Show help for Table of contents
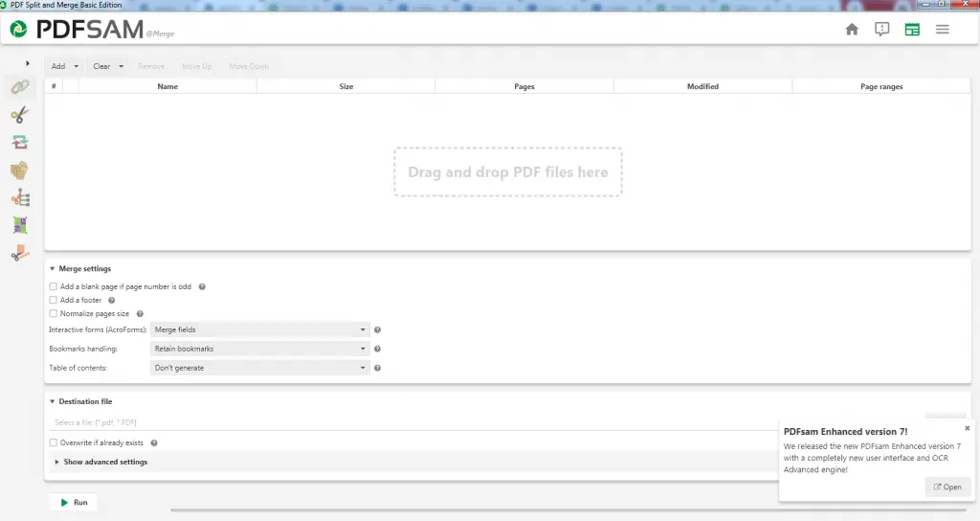Viewport: 980px width, 521px height. [377, 368]
